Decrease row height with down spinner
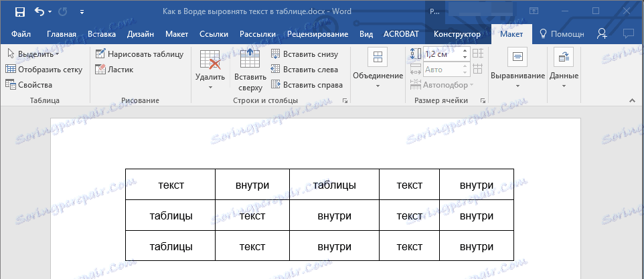This screenshot has height=279, width=644. [465, 57]
